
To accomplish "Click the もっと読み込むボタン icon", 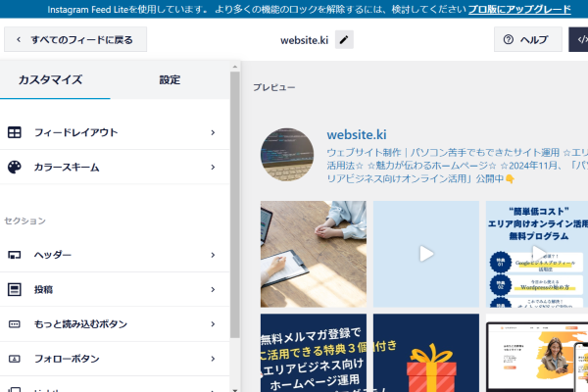I will click(x=15, y=324).
